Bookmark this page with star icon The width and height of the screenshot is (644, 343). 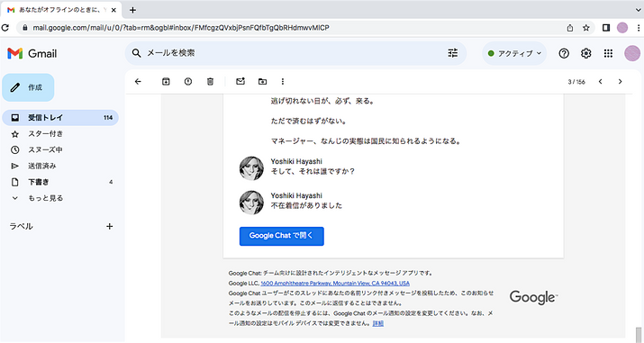586,28
